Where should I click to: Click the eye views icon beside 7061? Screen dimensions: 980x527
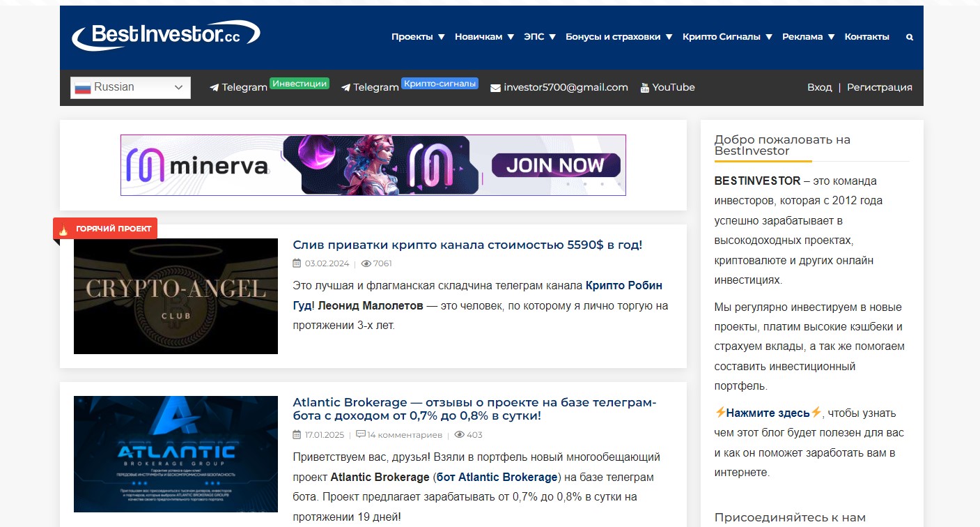click(x=366, y=263)
